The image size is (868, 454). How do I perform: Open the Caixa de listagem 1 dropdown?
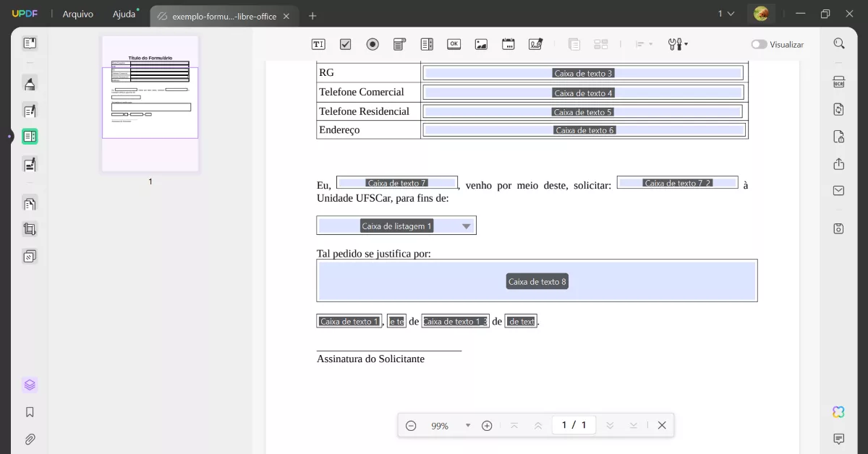(x=467, y=225)
